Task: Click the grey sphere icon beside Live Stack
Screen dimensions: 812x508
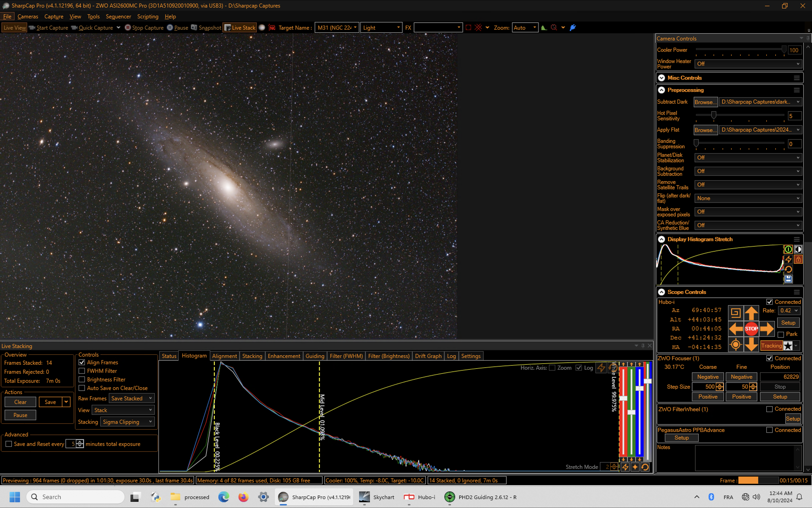Action: tap(262, 28)
